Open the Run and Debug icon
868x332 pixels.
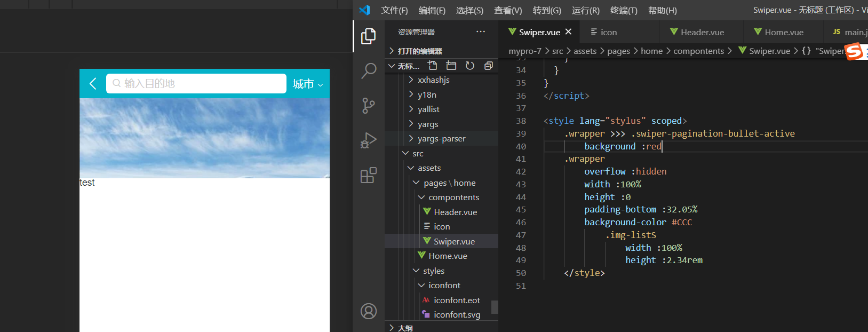[x=368, y=140]
